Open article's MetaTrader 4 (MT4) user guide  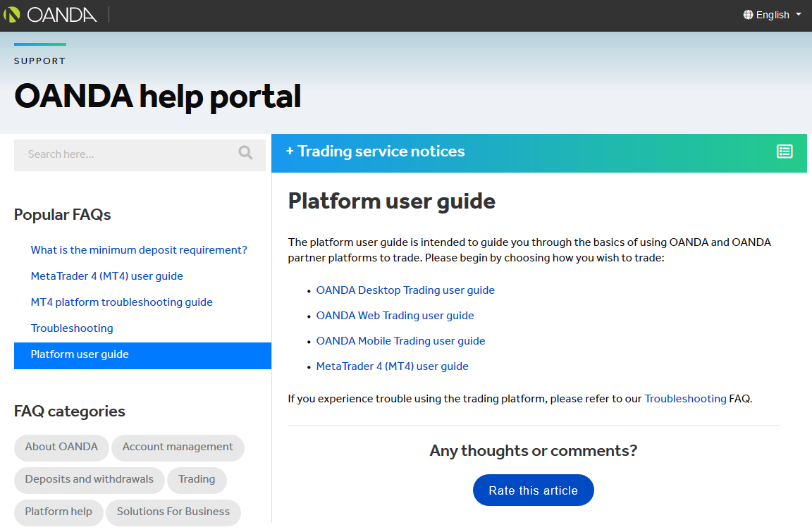click(x=393, y=366)
